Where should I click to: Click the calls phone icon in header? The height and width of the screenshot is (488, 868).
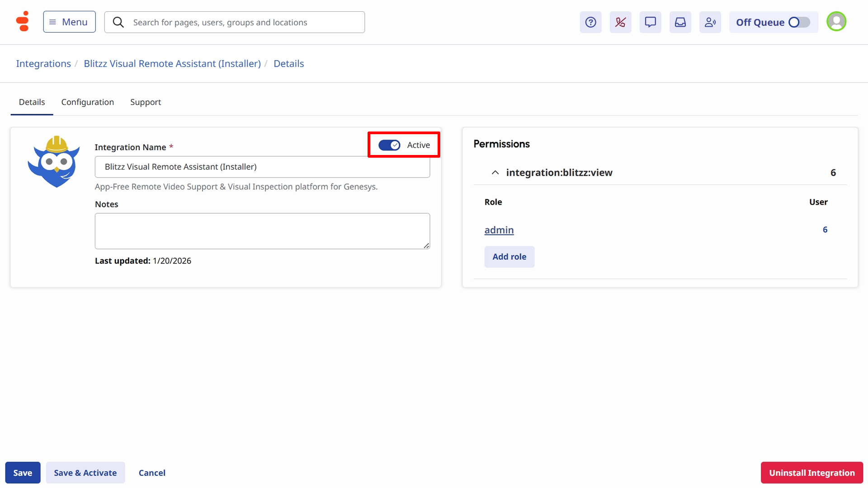click(620, 22)
